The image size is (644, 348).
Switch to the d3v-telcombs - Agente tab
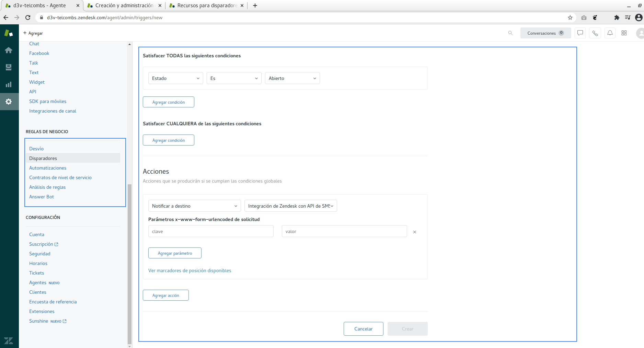[x=42, y=5]
